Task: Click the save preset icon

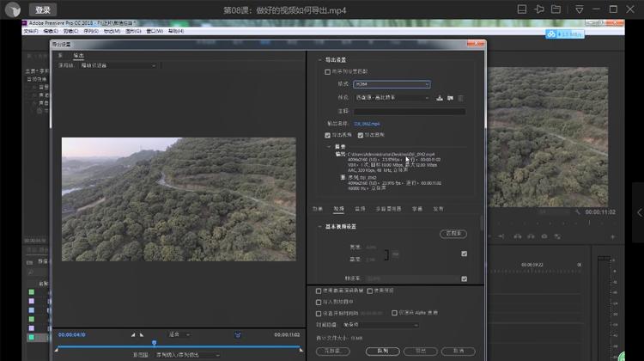Action: tap(440, 98)
